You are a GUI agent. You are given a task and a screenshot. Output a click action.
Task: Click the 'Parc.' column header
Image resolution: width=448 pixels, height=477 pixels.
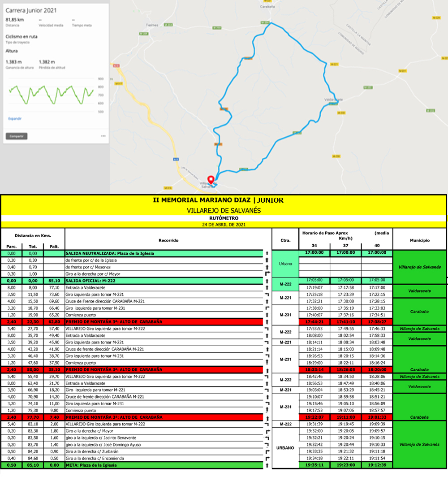coord(11,247)
